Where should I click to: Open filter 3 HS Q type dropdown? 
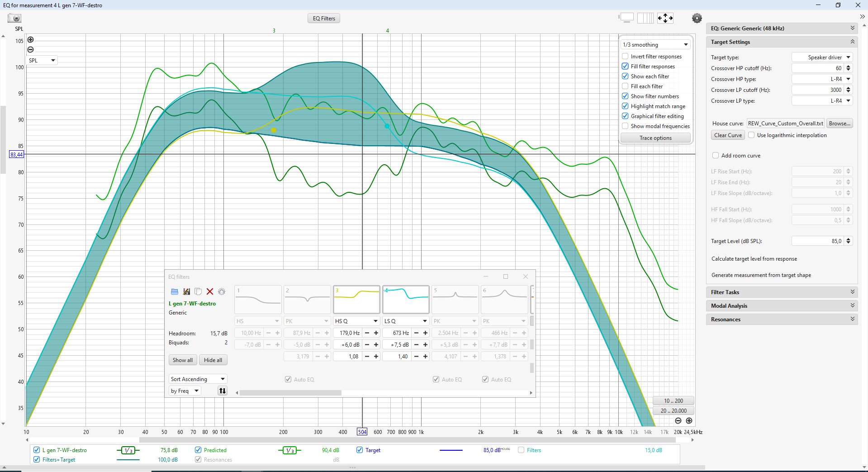[356, 321]
